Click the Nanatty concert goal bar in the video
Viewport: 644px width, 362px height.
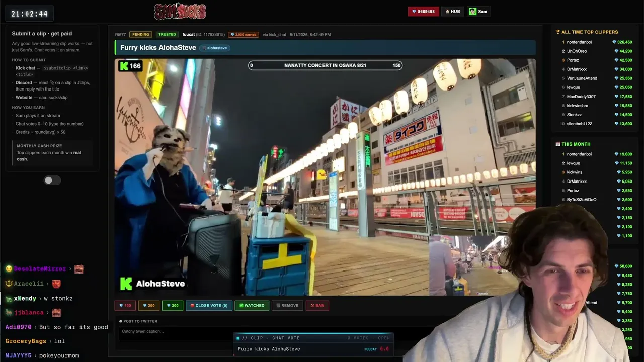[x=326, y=65]
